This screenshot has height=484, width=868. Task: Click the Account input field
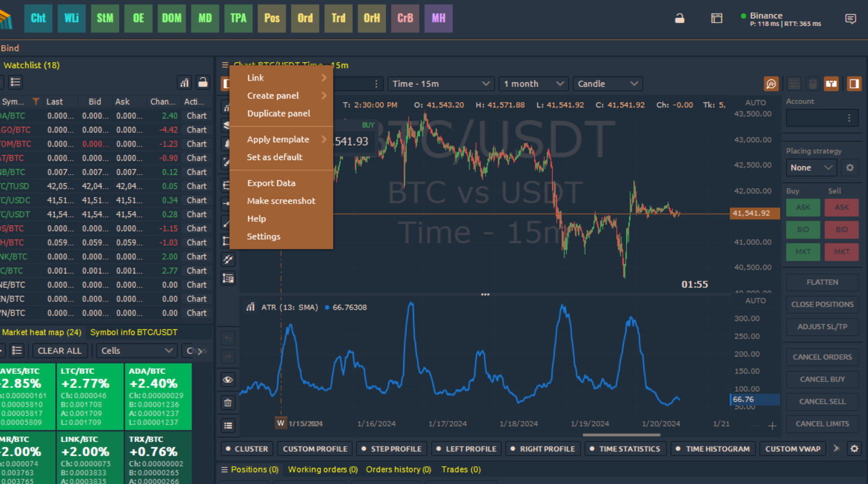tap(816, 118)
